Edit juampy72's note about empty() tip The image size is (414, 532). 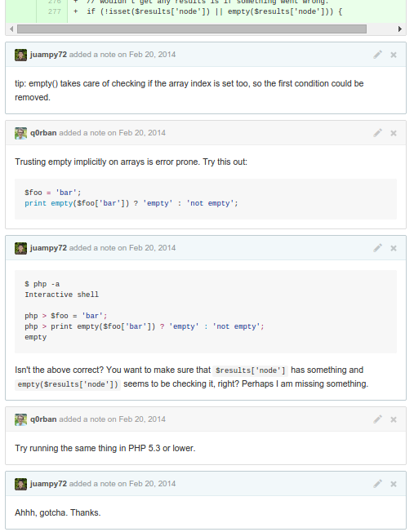377,55
